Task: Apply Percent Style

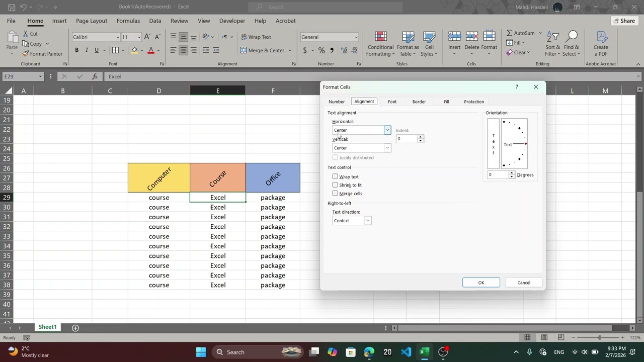Action: 322,50
